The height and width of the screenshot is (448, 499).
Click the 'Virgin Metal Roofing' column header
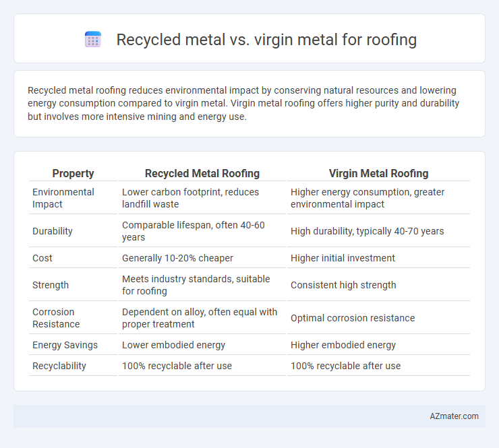click(x=378, y=173)
